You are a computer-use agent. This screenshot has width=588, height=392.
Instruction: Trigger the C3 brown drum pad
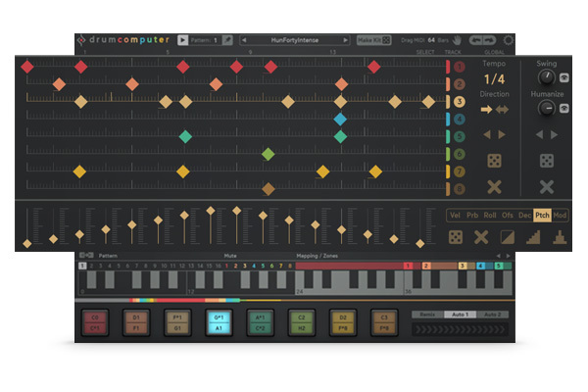pos(384,322)
